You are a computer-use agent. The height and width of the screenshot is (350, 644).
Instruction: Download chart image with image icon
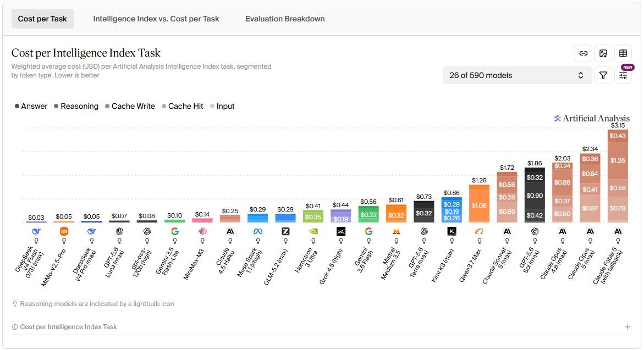click(603, 53)
